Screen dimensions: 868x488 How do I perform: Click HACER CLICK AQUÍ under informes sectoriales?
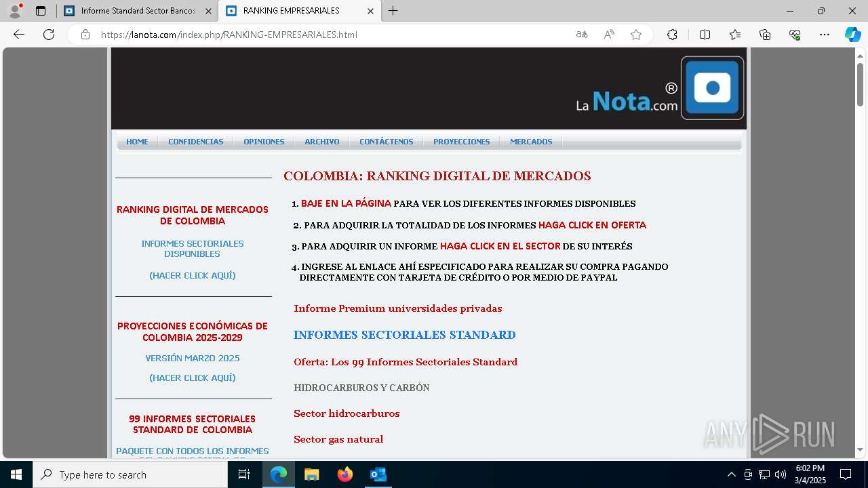pyautogui.click(x=193, y=276)
